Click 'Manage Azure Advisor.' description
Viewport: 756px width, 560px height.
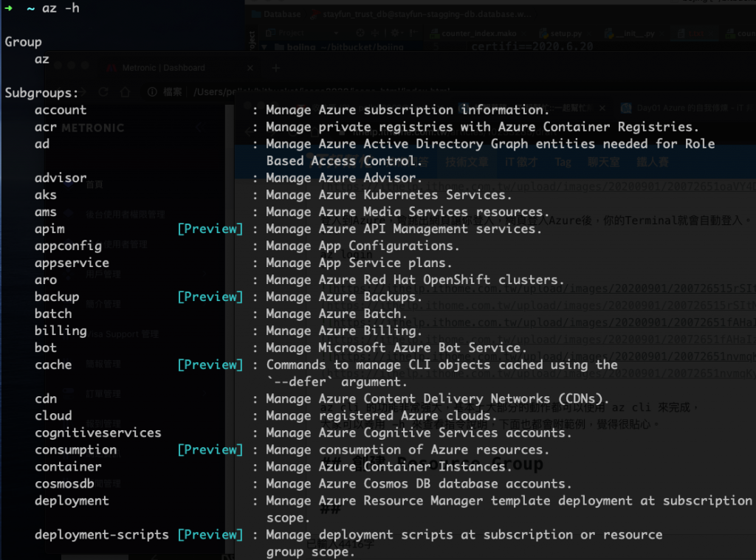click(x=344, y=178)
